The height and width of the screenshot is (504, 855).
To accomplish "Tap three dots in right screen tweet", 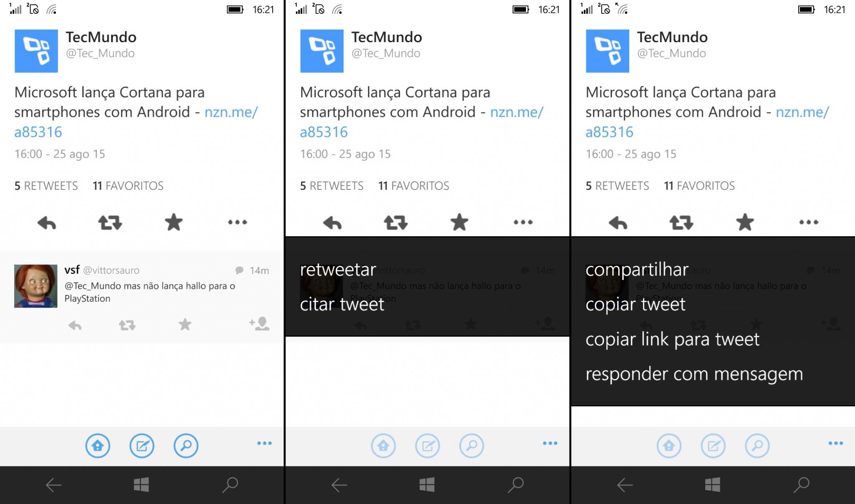I will click(809, 222).
